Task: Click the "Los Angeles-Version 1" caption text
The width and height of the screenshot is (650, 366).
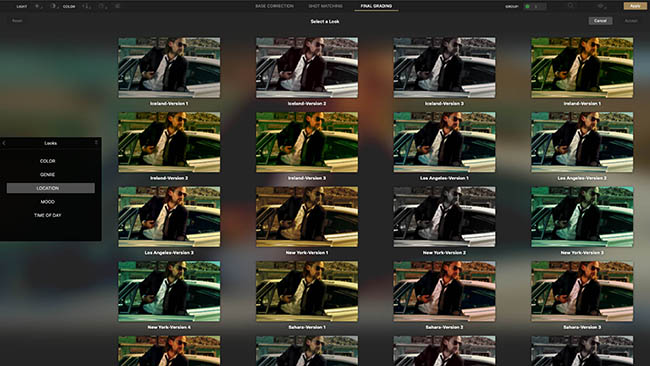Action: click(444, 178)
